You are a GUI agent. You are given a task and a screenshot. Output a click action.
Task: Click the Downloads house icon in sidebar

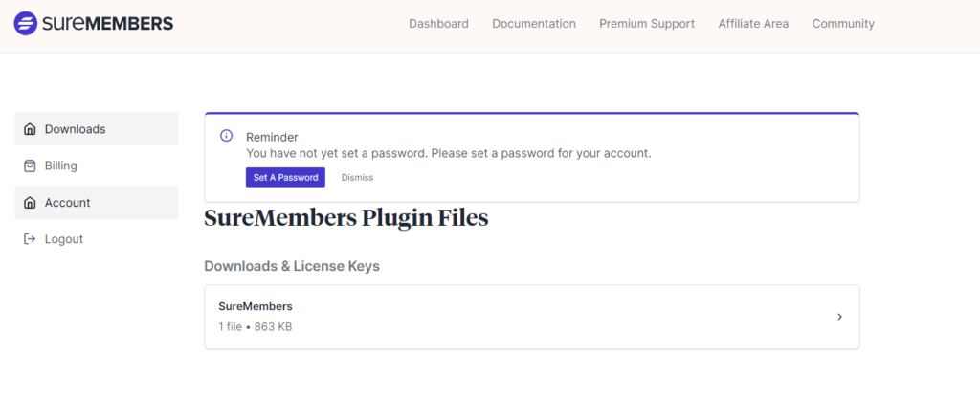30,129
